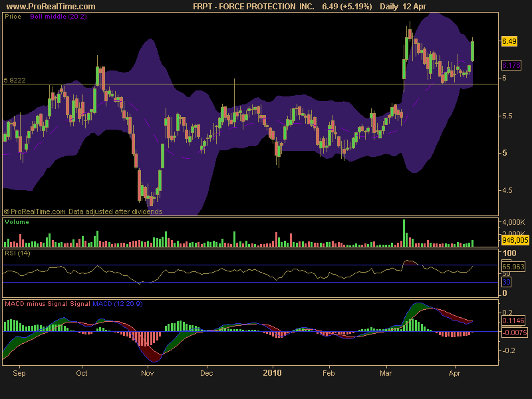Screen dimensions: 532x399
Task: Click the blue MACD (12 26 9) label
Action: point(118,304)
